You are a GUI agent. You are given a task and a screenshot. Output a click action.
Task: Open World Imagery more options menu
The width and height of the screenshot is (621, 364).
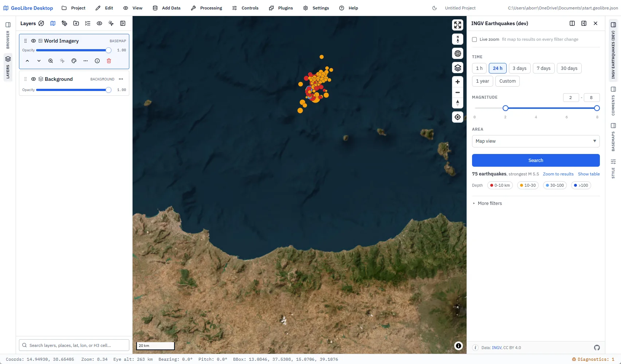coord(86,61)
